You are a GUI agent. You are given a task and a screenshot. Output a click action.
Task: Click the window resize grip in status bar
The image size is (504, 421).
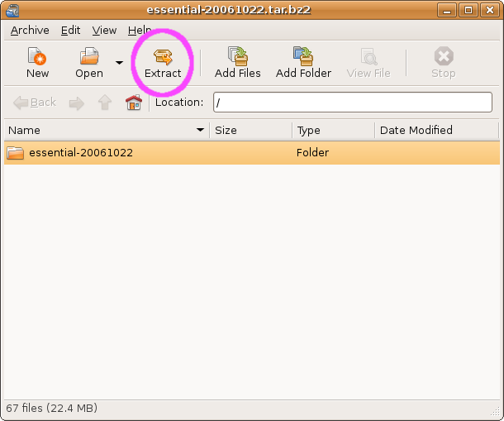(495, 412)
